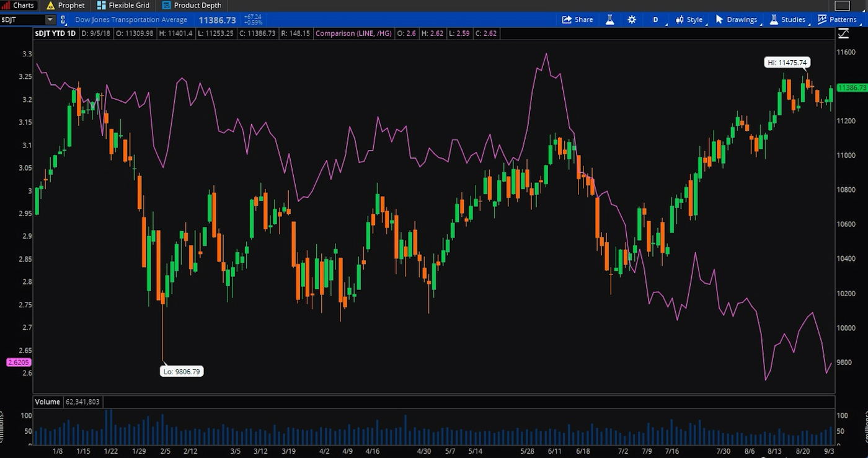Click the +67.24 change value

252,17
